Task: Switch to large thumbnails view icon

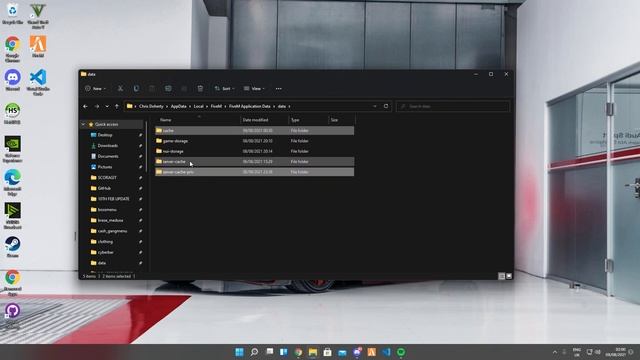Action: 509,276
